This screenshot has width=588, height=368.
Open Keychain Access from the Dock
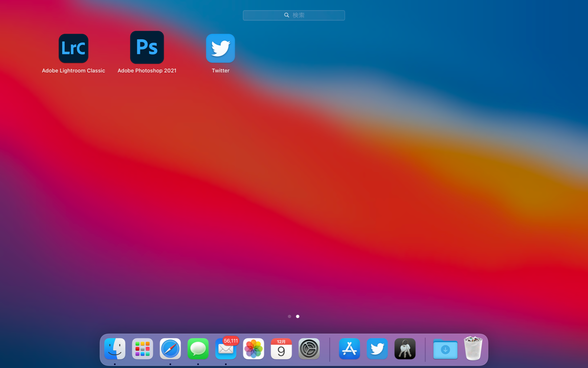(x=405, y=349)
